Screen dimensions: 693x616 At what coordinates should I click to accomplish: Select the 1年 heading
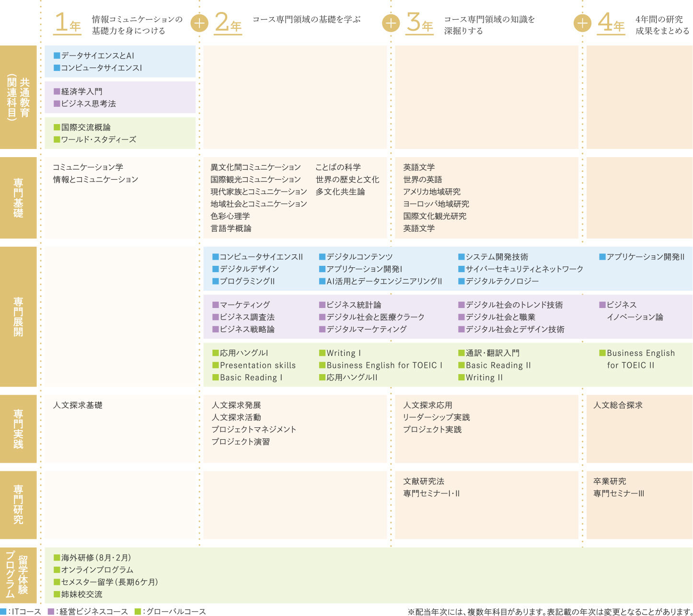tap(67, 23)
